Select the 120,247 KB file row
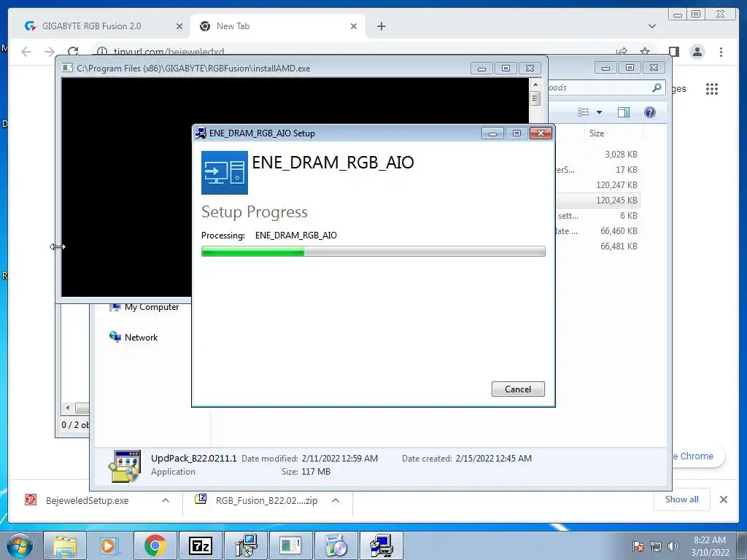Screen dimensions: 747x560 [x=597, y=184]
